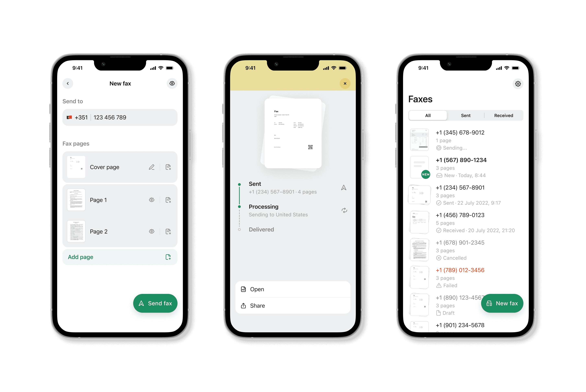Tap the edit pencil icon on Cover page
This screenshot has height=392, width=586.
point(152,167)
